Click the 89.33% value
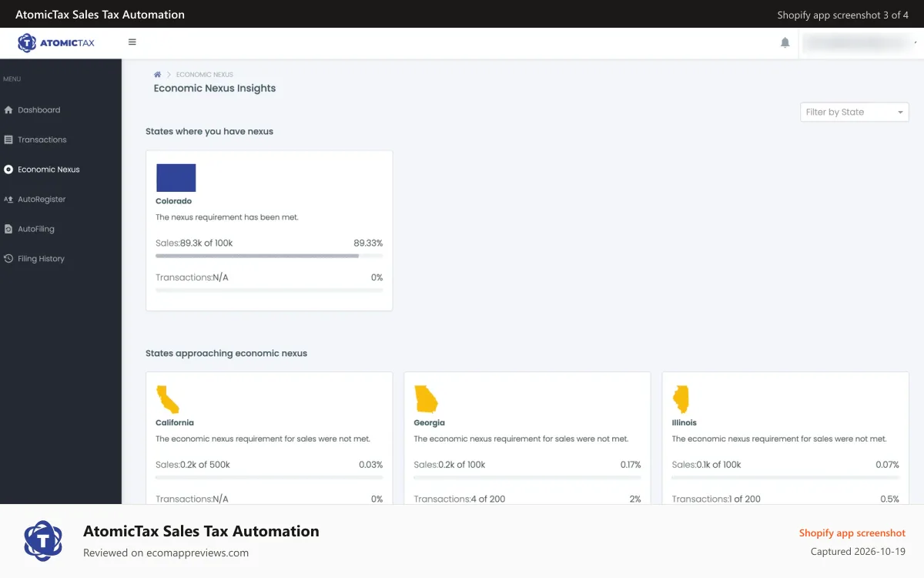 point(368,243)
